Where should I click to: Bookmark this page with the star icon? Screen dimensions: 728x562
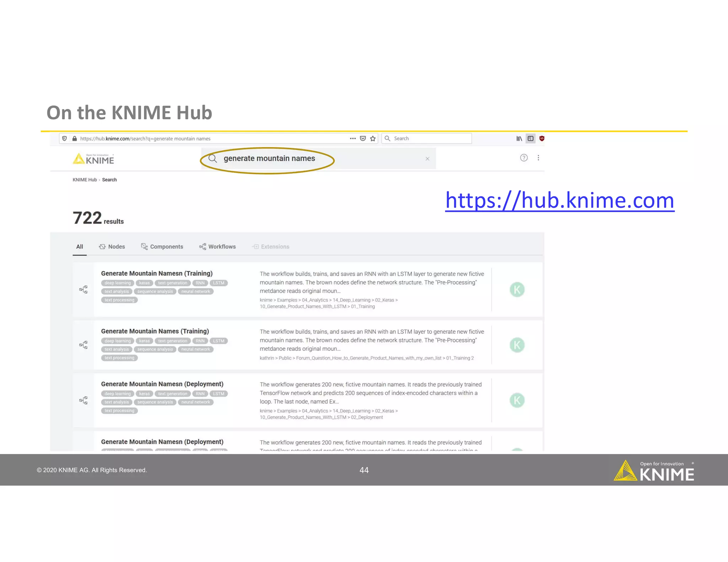coord(373,139)
